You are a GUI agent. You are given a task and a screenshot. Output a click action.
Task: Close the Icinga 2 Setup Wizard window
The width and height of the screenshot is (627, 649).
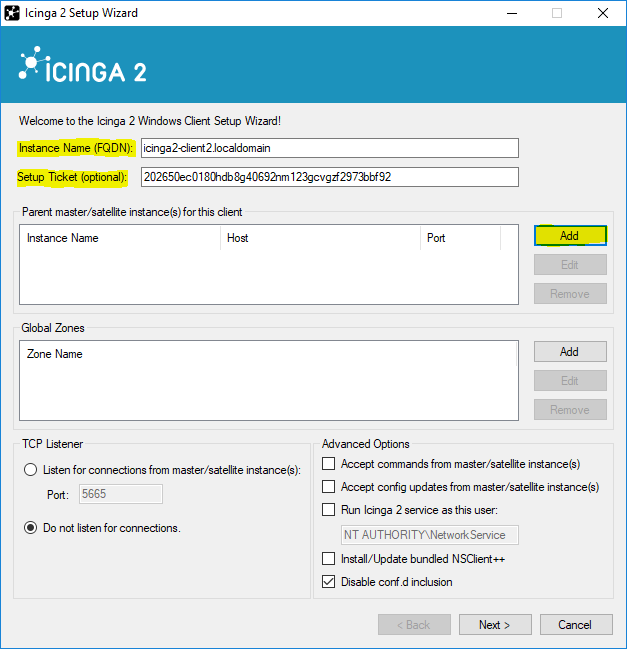[603, 13]
